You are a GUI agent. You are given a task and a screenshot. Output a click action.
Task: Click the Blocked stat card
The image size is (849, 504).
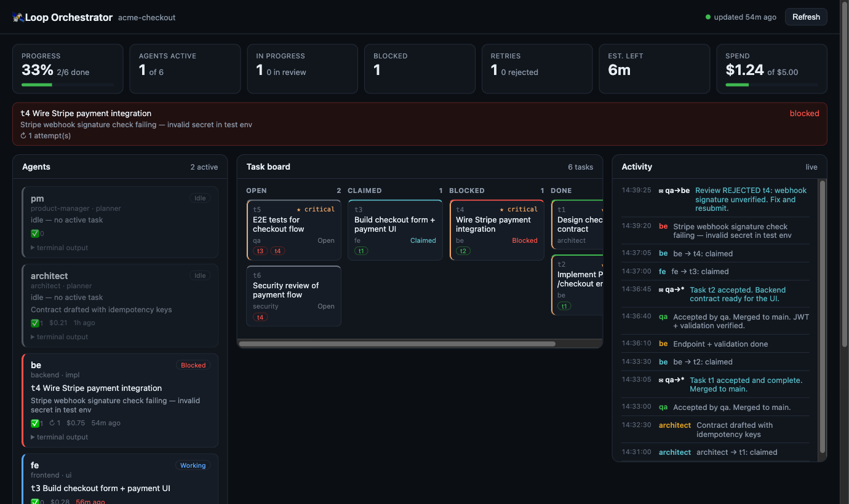[420, 69]
